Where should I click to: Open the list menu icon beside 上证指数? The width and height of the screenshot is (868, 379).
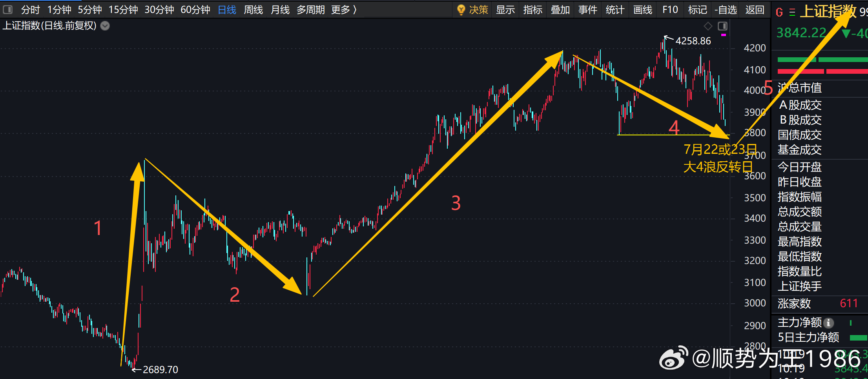pos(792,12)
